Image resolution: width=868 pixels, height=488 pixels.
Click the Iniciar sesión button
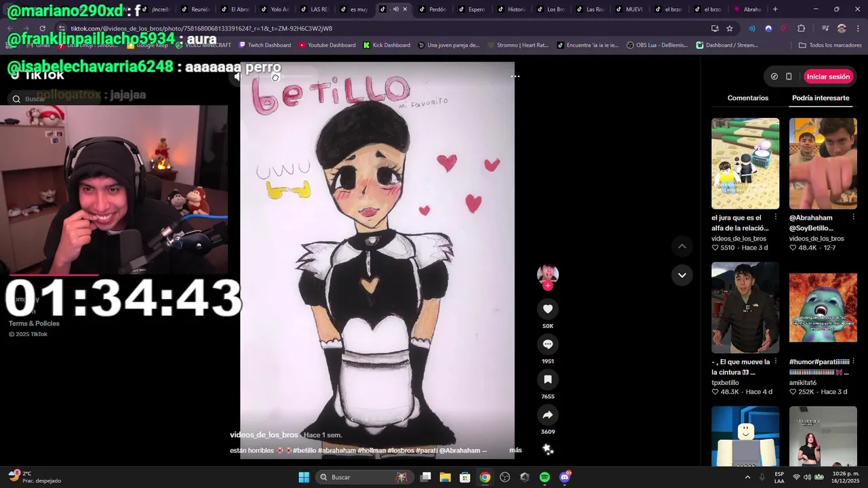point(828,77)
